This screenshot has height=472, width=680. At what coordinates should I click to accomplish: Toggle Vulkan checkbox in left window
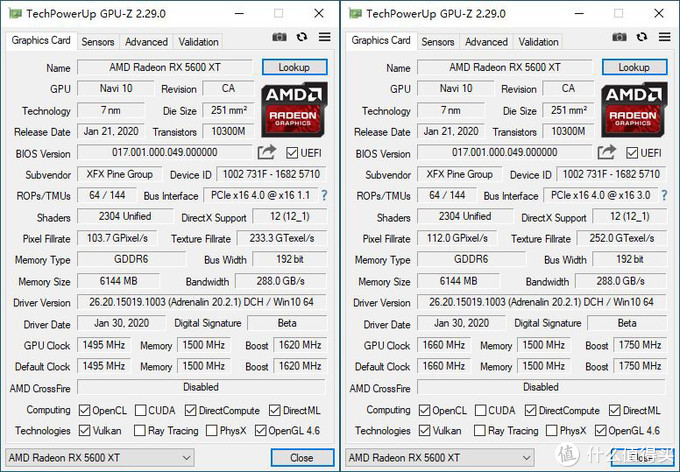(85, 430)
